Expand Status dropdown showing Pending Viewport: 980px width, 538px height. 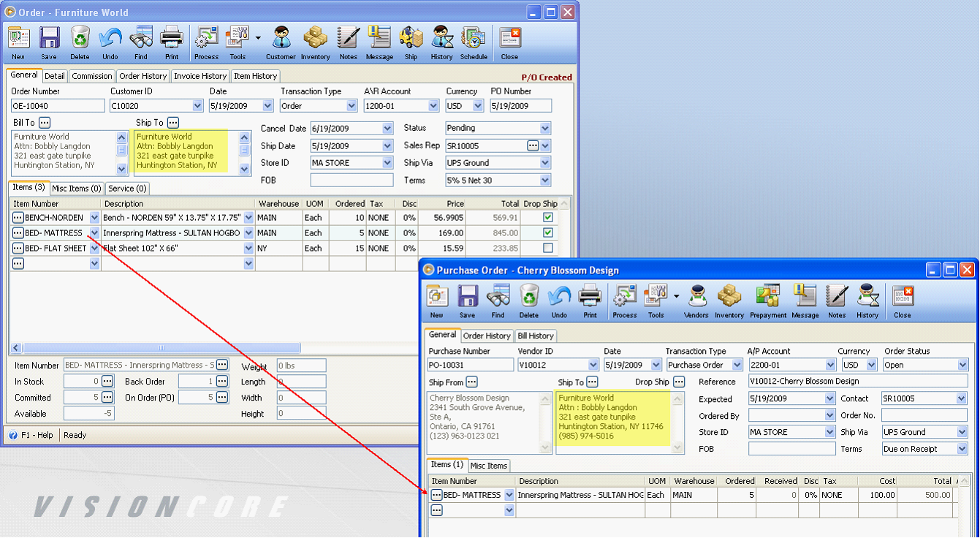point(545,128)
